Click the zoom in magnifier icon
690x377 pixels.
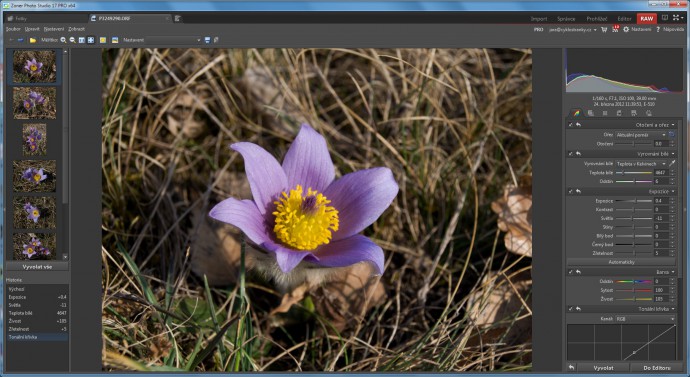(63, 40)
